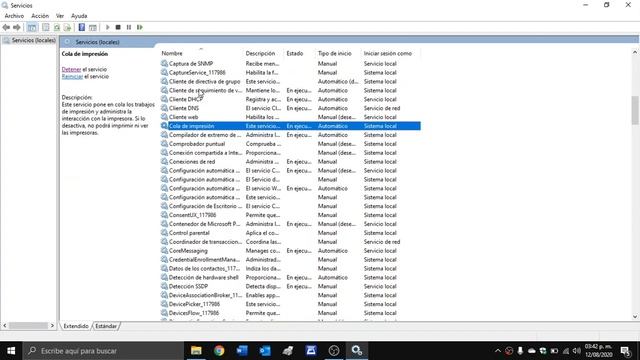Click the vertical scrollbar thumb of the list
640x360 pixels.
click(x=635, y=110)
